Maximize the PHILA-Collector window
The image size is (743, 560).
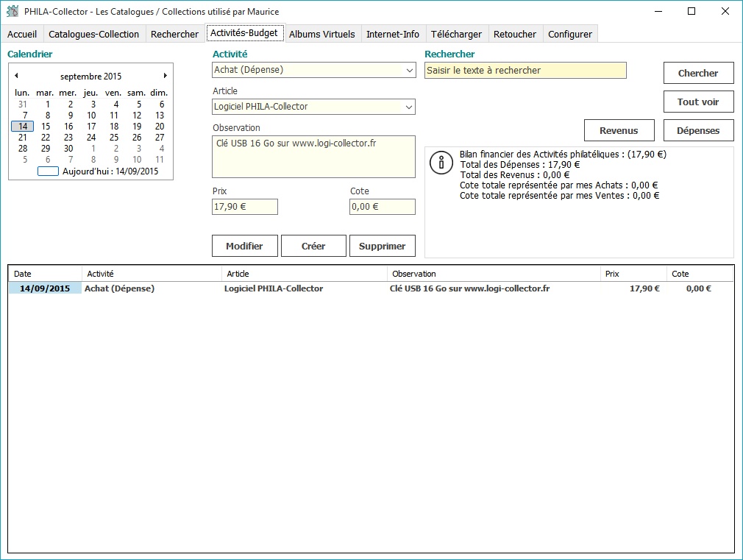click(692, 11)
